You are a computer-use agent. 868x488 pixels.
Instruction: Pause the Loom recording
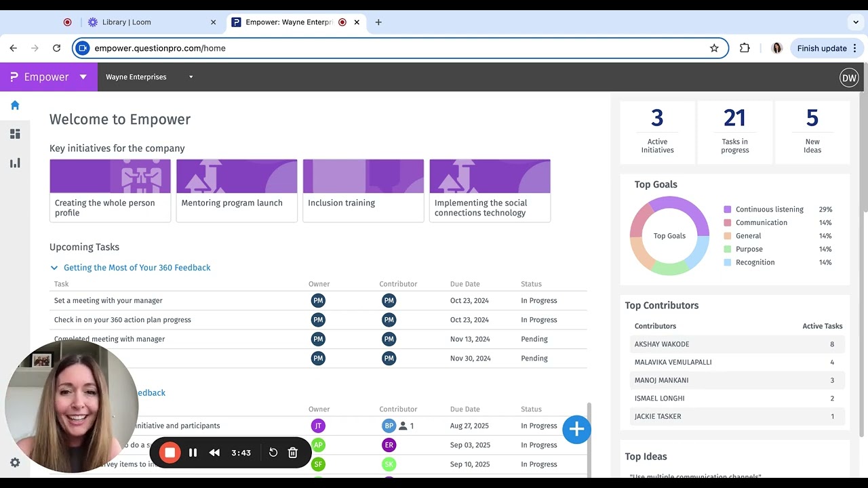click(x=193, y=453)
